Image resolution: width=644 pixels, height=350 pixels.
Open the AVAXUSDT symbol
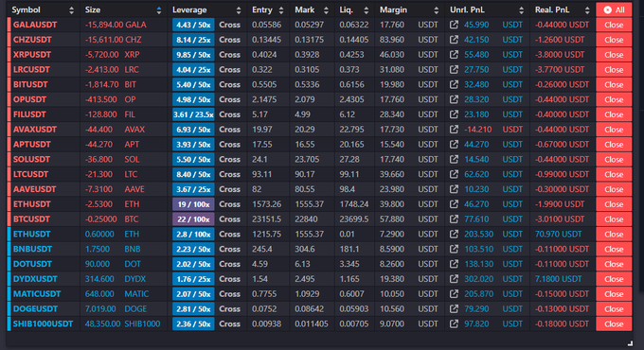[35, 130]
